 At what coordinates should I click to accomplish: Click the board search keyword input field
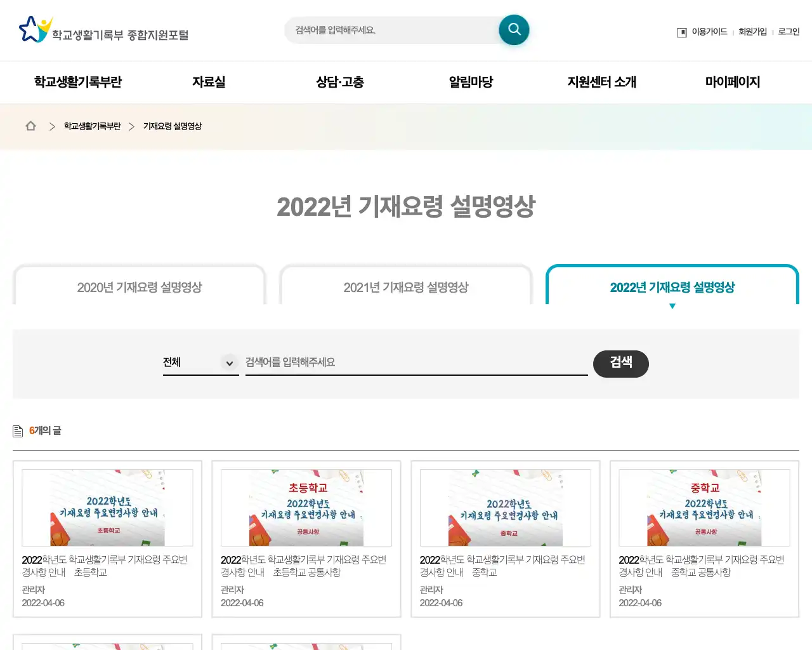tap(416, 362)
